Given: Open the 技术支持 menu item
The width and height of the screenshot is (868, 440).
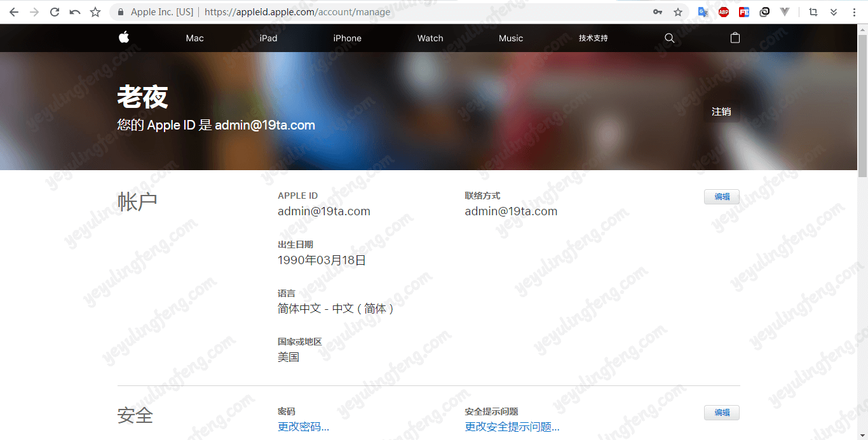Looking at the screenshot, I should (593, 38).
